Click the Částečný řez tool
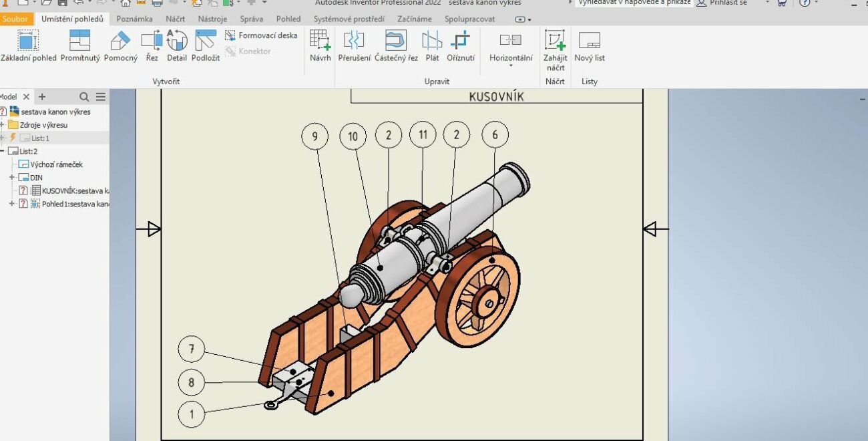Viewport: 868px width, 441px height. [396, 45]
